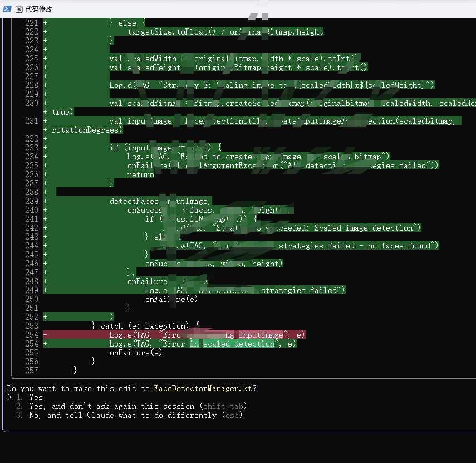476x463 pixels.
Task: Click 'strategies failed - no faces found' text
Action: pyautogui.click(x=355, y=246)
